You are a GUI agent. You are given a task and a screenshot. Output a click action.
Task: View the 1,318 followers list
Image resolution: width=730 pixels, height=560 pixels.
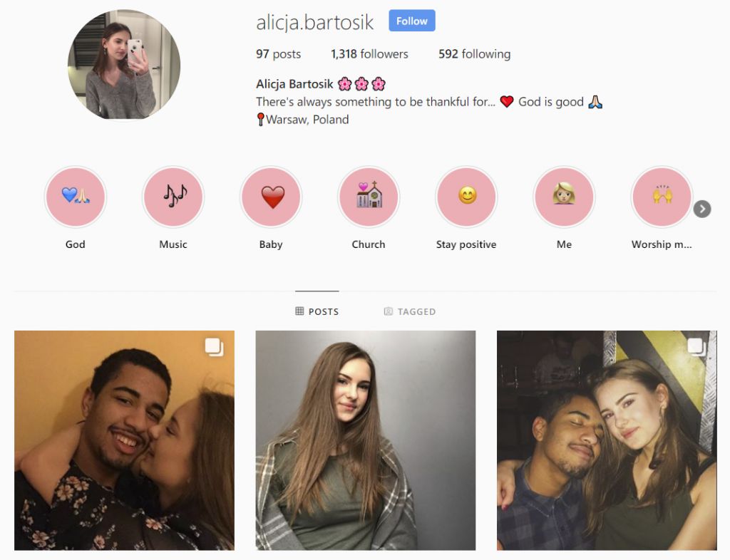369,54
